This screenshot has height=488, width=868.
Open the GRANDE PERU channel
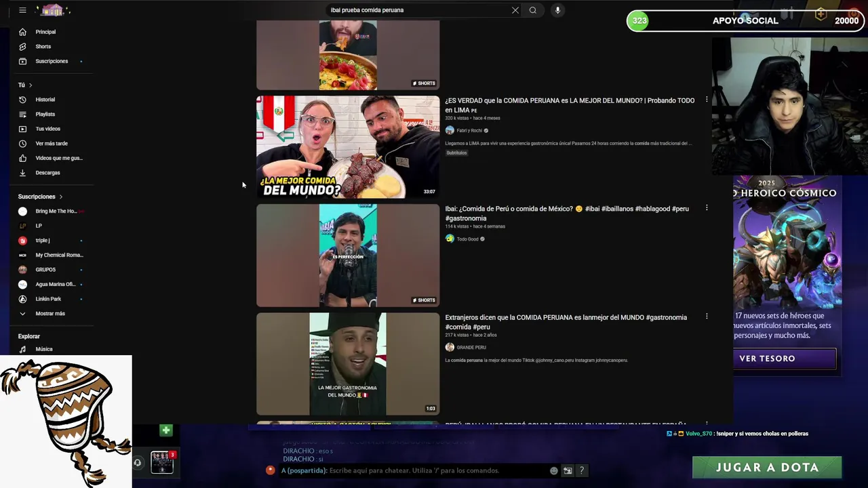[471, 348]
